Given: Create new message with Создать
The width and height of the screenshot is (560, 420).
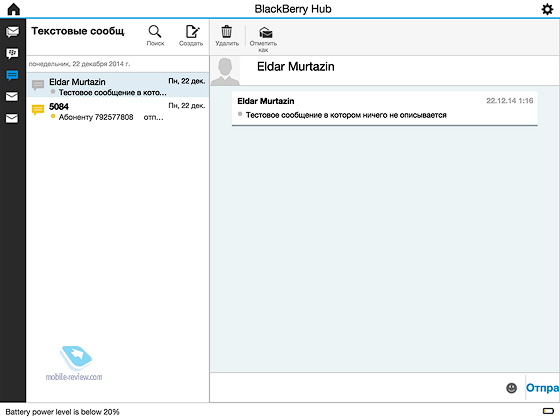Looking at the screenshot, I should [x=191, y=36].
